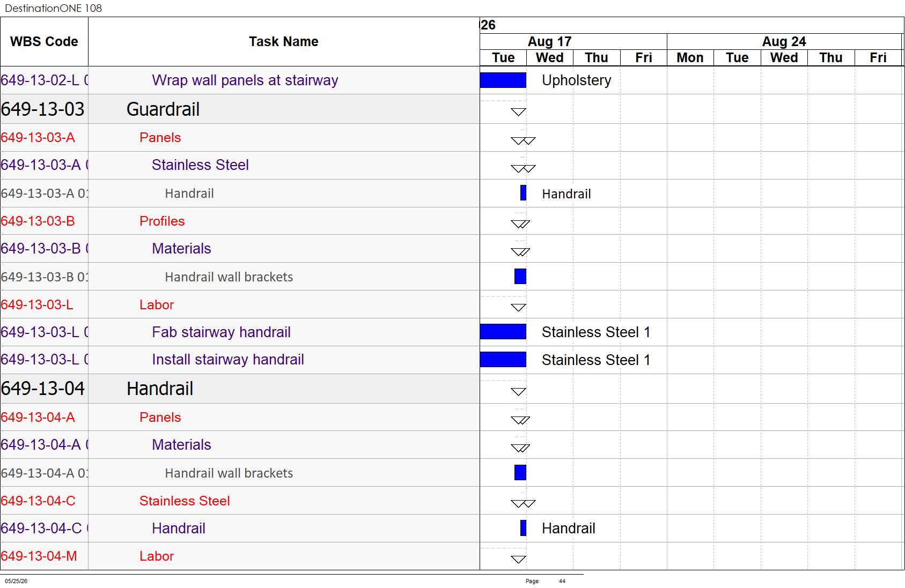Click the 649-13-04-M Labor summary marker

pyautogui.click(x=518, y=560)
